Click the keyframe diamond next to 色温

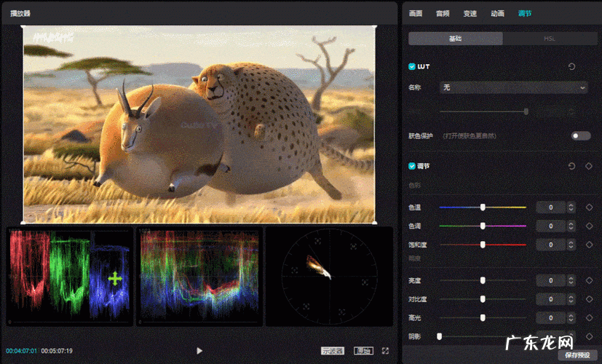click(x=589, y=207)
